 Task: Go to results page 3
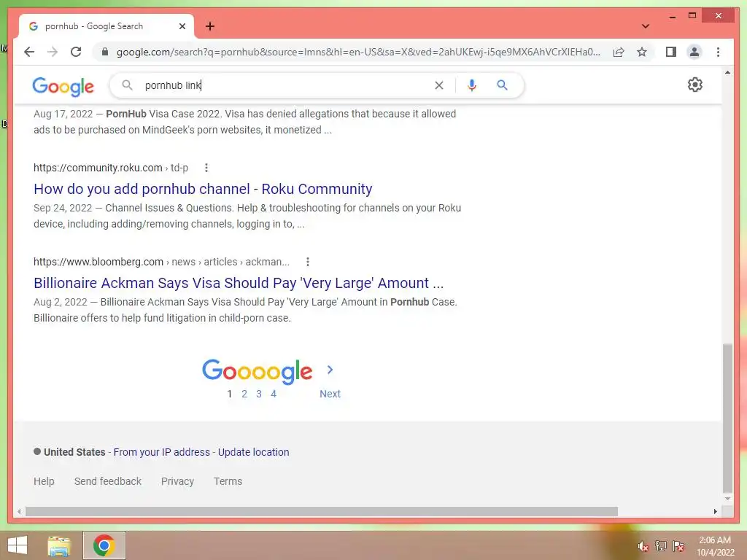[259, 394]
